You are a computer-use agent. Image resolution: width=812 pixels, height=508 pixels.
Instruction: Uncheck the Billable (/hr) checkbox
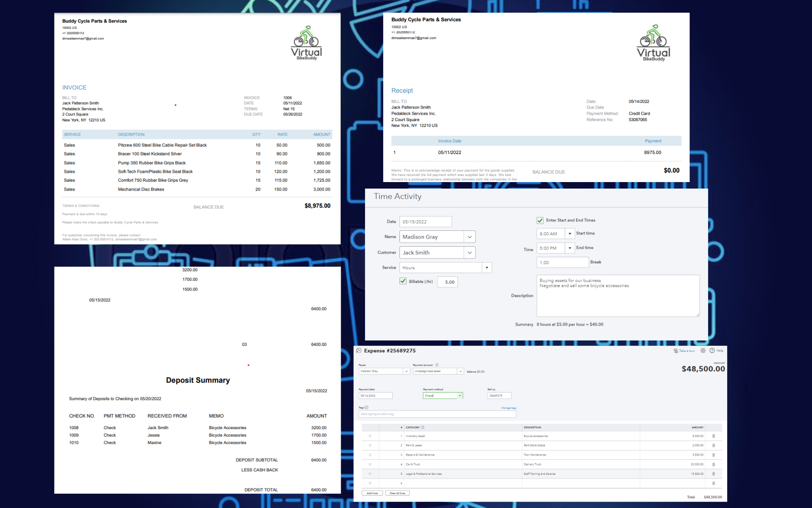[x=403, y=281]
